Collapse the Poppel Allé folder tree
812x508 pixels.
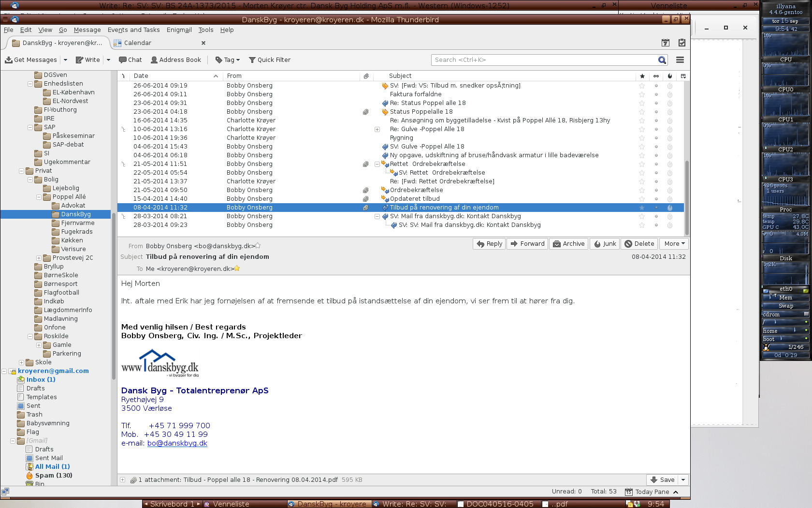click(x=39, y=197)
